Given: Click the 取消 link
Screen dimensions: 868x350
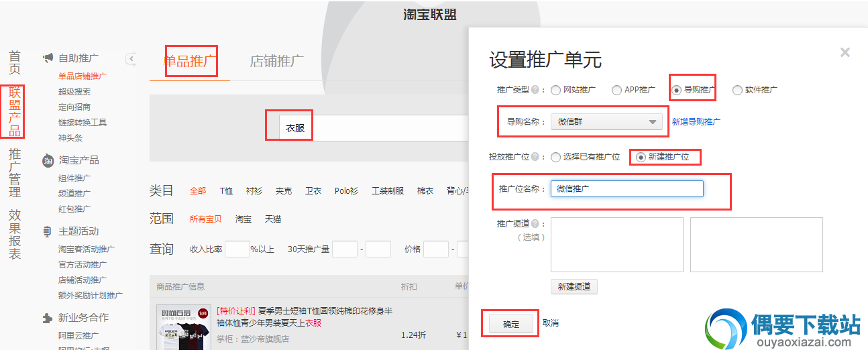Looking at the screenshot, I should pyautogui.click(x=550, y=323).
